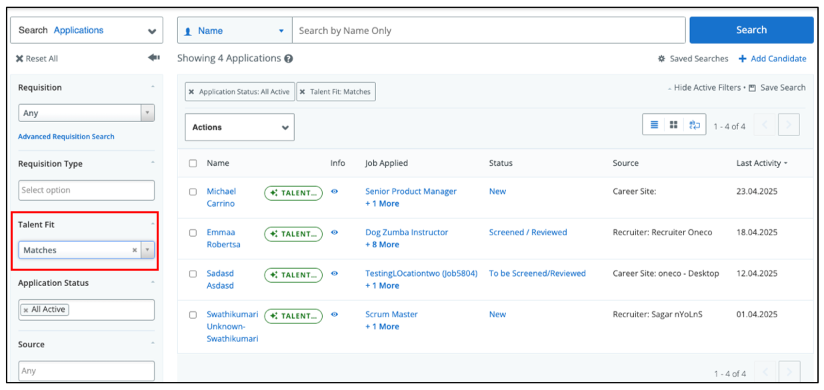Viewport: 824px width, 390px height.
Task: Open the Requisition Any dropdown
Action: pos(86,113)
